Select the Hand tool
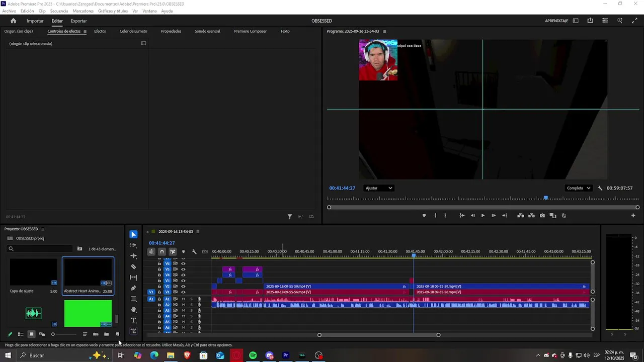This screenshot has width=644, height=362. coord(133,310)
